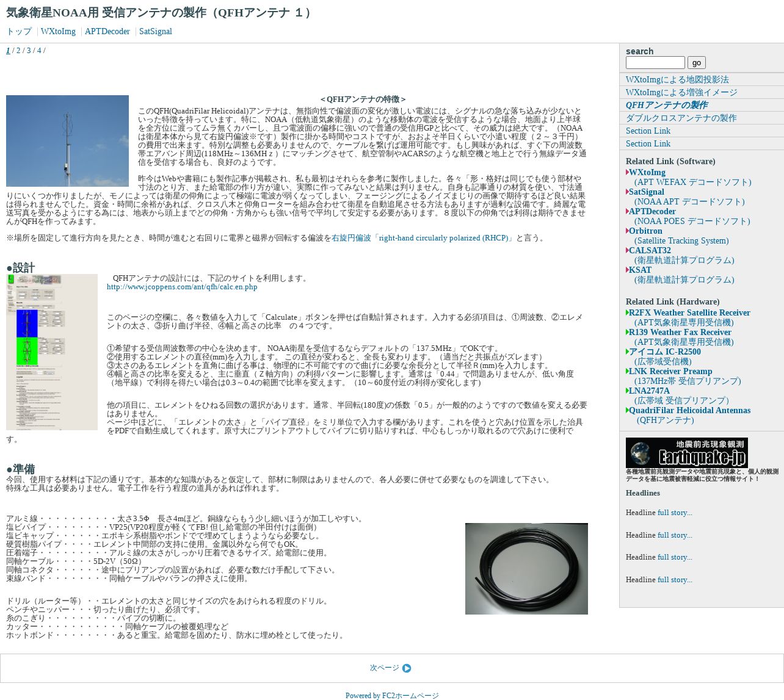Open the SatSignal software related link

point(647,192)
